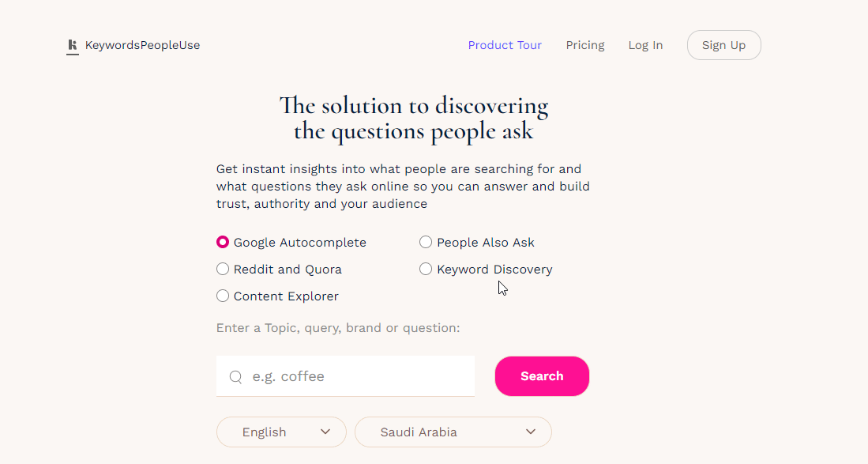Open the Product Tour page
This screenshot has width=868, height=464.
pyautogui.click(x=505, y=45)
